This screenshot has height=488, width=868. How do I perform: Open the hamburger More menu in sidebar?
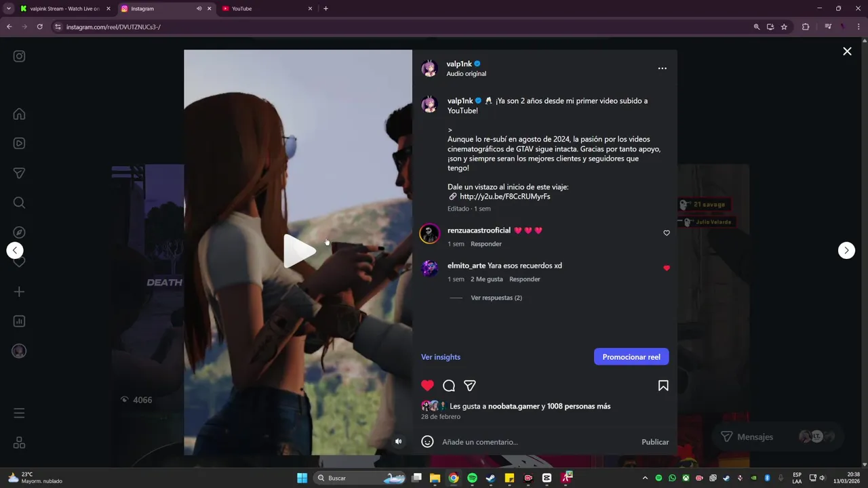tap(19, 413)
